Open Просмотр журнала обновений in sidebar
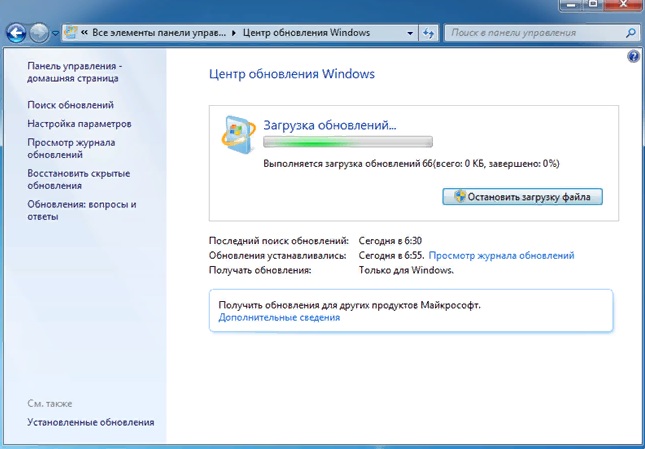 pyautogui.click(x=71, y=148)
